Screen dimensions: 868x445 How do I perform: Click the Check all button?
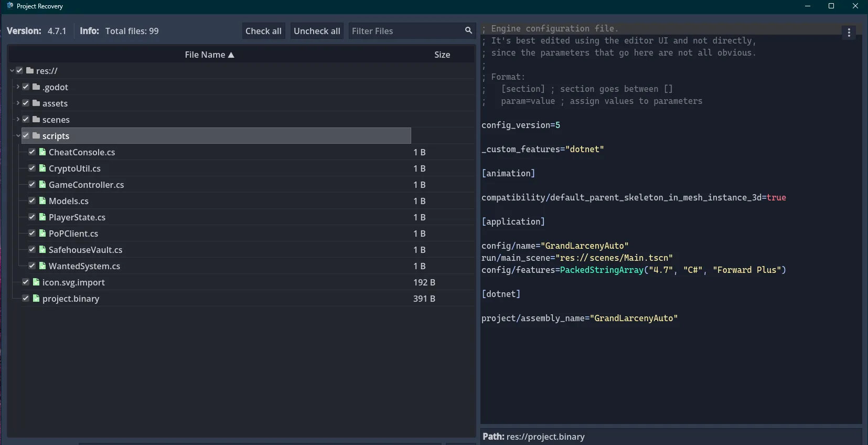click(263, 31)
